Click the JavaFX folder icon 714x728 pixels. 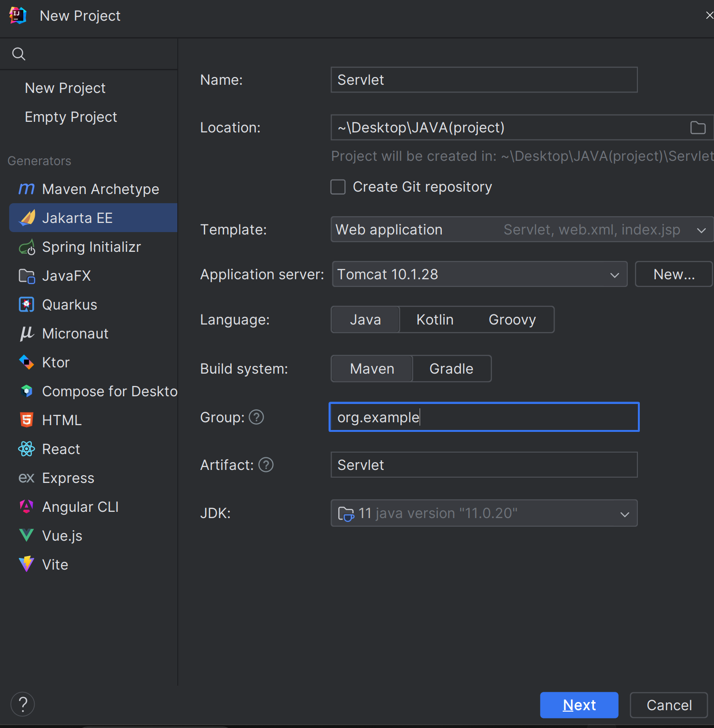pyautogui.click(x=27, y=276)
